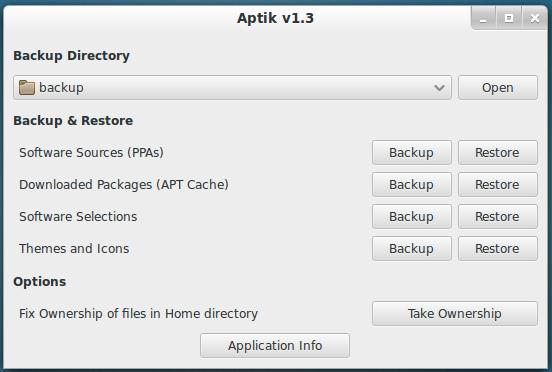552x372 pixels.
Task: Restore Software Sources (PPAs)
Action: [x=498, y=153]
